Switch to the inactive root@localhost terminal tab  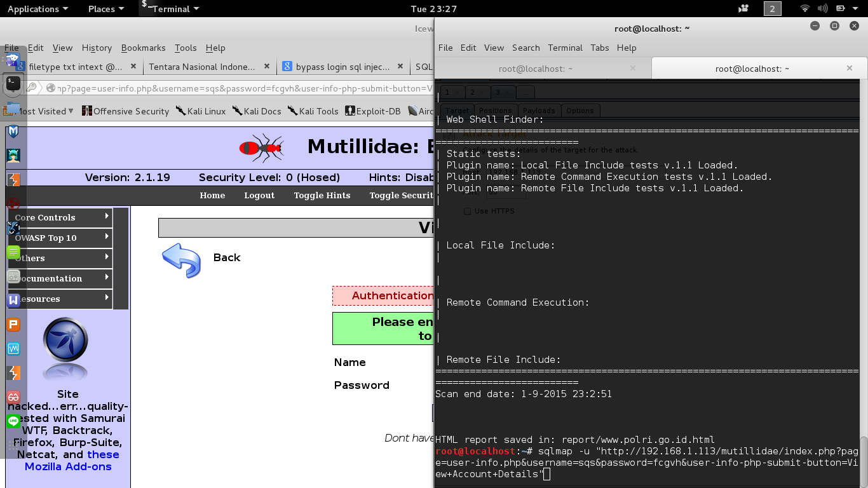pyautogui.click(x=543, y=69)
